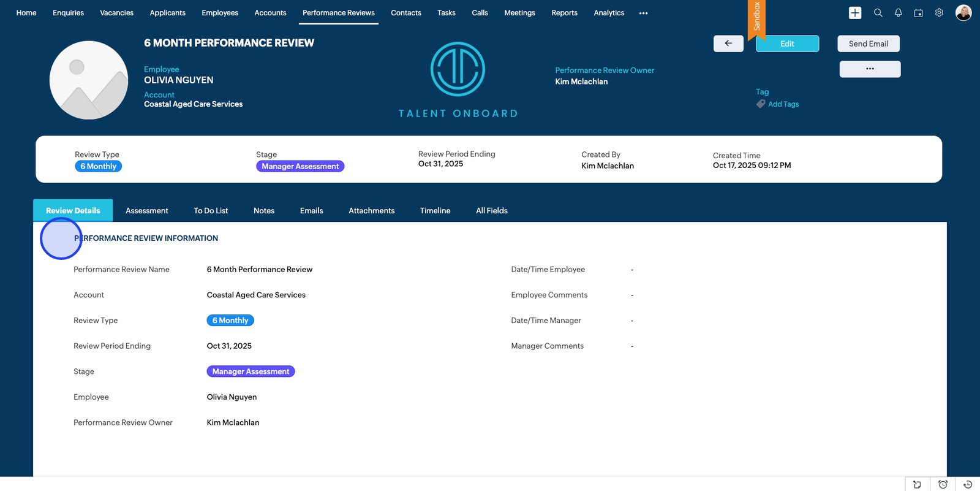Click the employee placeholder profile picture
This screenshot has width=980, height=491.
89,80
